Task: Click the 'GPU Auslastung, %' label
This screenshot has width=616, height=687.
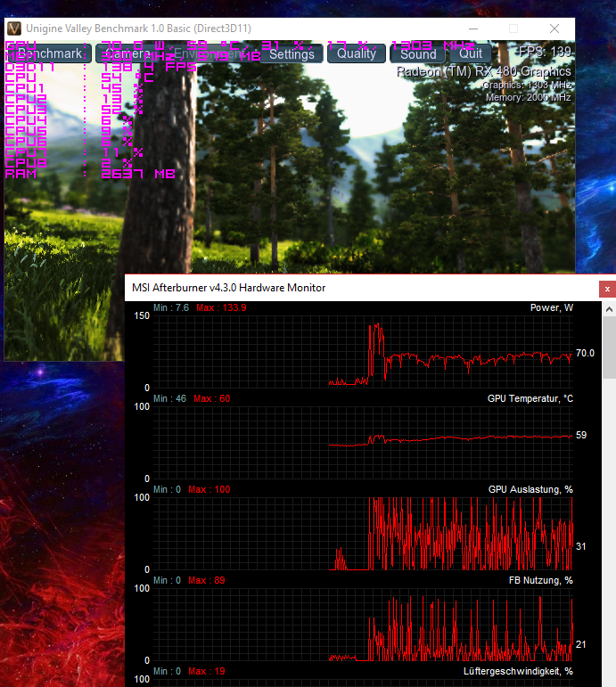Action: pos(530,489)
